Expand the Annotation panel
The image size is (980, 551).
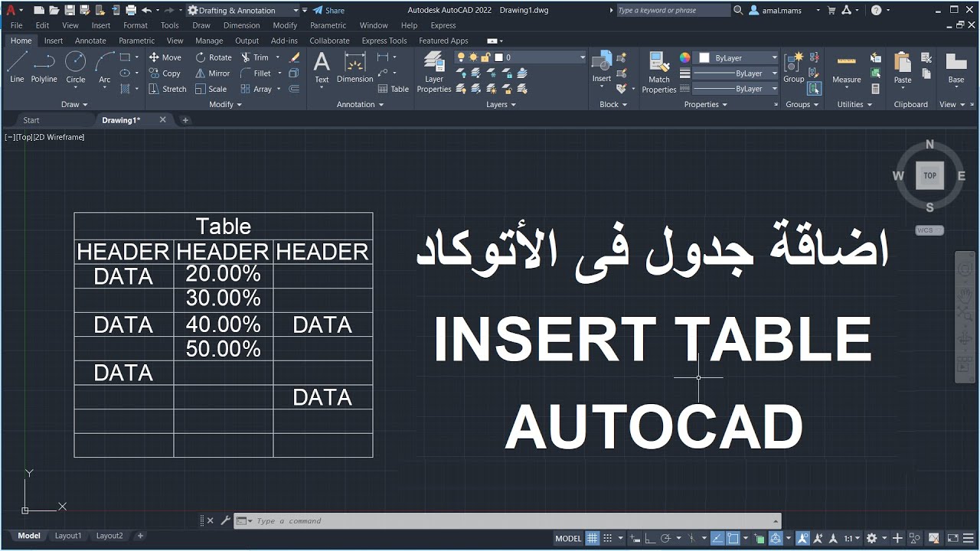point(359,104)
